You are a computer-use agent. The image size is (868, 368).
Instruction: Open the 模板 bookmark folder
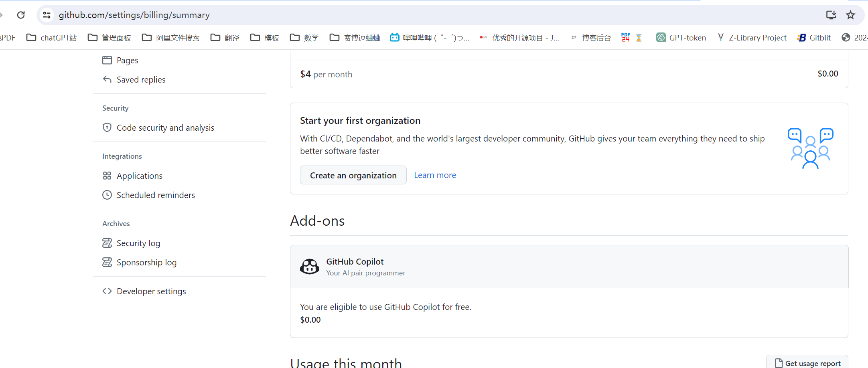click(265, 38)
